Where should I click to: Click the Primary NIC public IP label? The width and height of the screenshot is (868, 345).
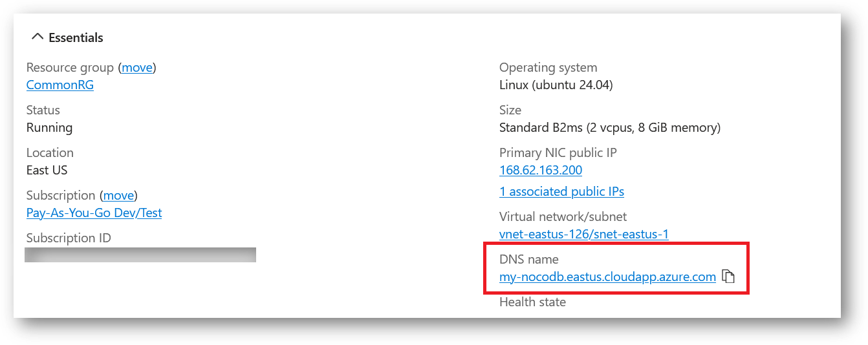[558, 152]
